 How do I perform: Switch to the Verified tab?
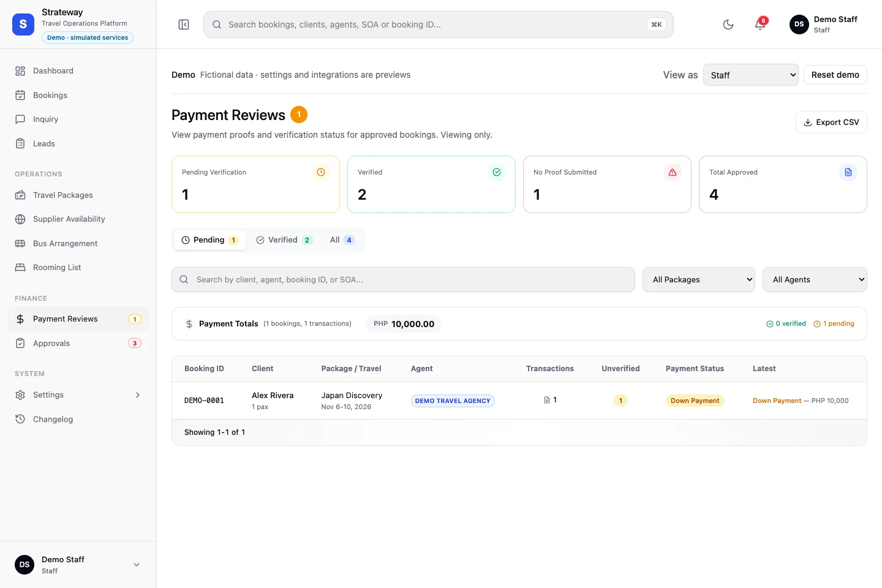pos(284,240)
